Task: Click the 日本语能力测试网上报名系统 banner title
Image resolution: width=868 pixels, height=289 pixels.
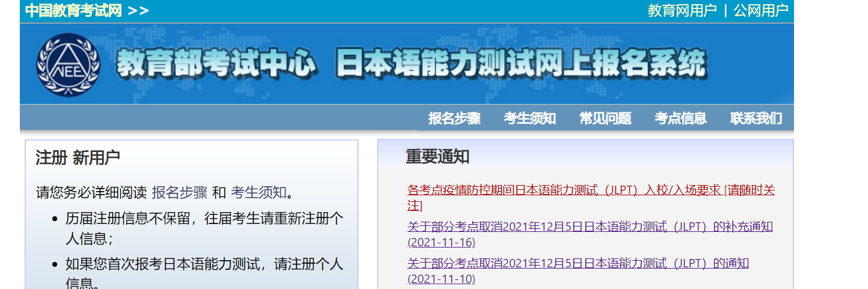Action: click(x=521, y=64)
